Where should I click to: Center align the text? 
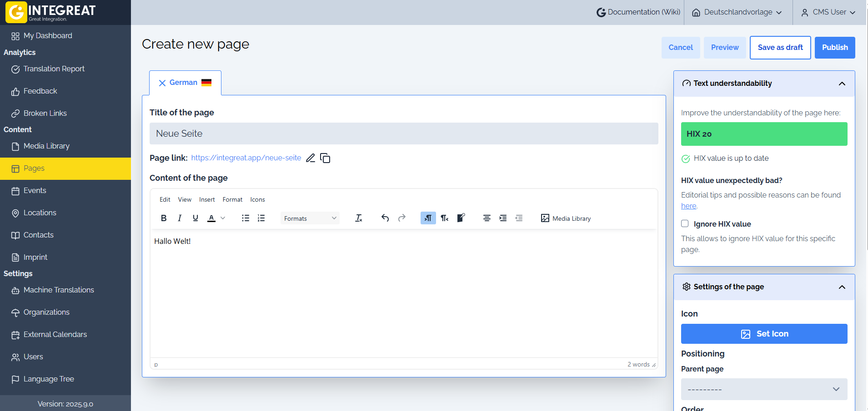point(487,218)
